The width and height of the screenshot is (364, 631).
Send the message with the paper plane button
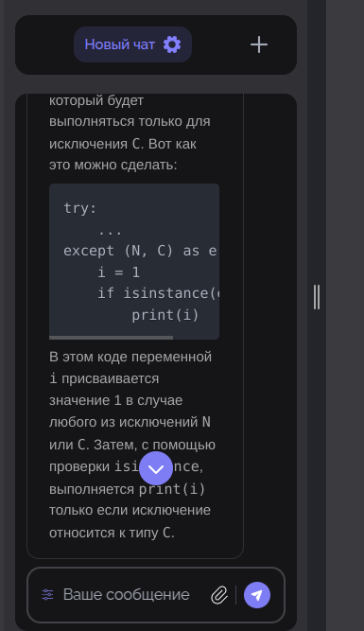257,595
